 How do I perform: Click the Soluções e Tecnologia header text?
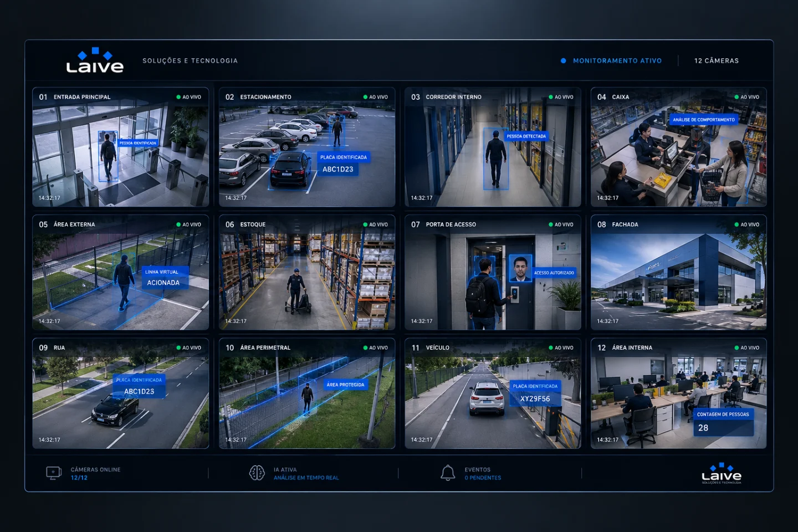(x=190, y=61)
